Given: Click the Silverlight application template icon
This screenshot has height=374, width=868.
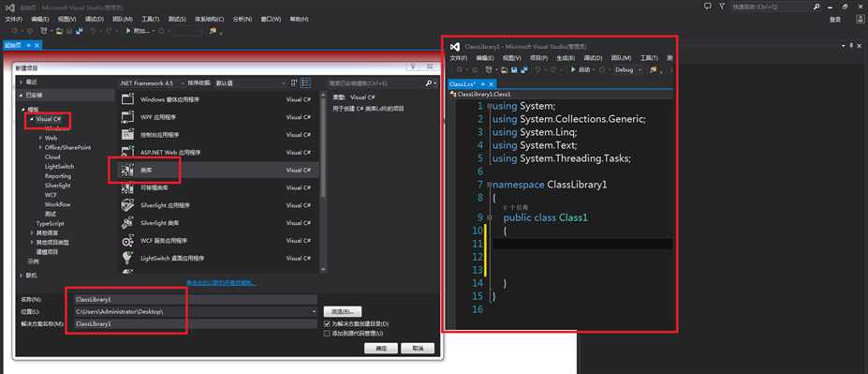Looking at the screenshot, I should tap(127, 205).
